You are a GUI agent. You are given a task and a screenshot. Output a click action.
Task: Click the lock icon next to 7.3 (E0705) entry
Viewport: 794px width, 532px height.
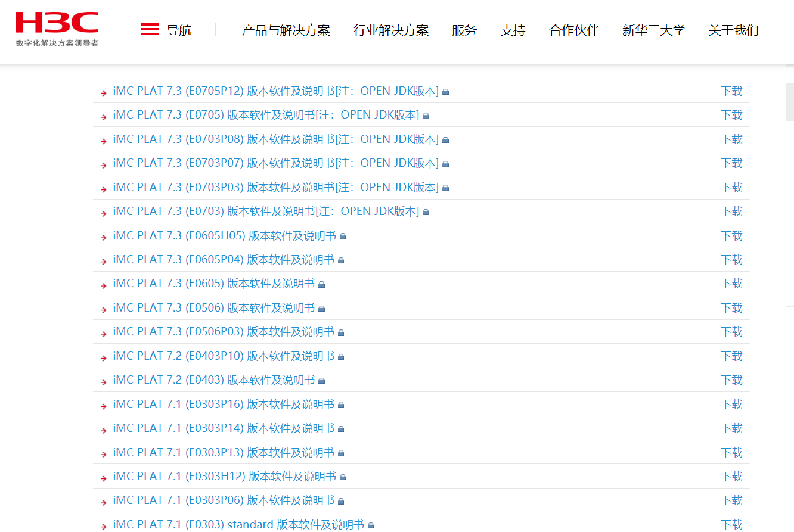[x=426, y=116]
